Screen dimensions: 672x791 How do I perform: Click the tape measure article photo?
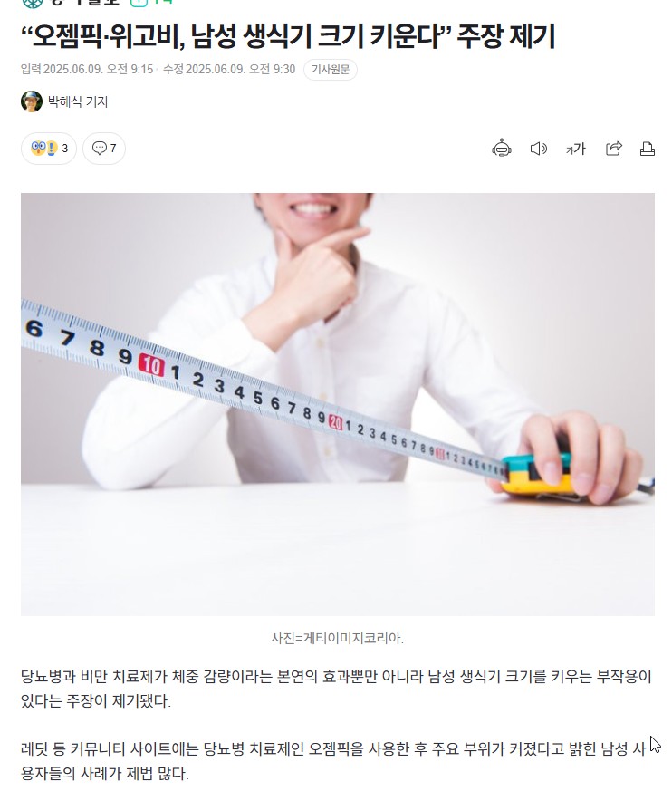(x=338, y=404)
